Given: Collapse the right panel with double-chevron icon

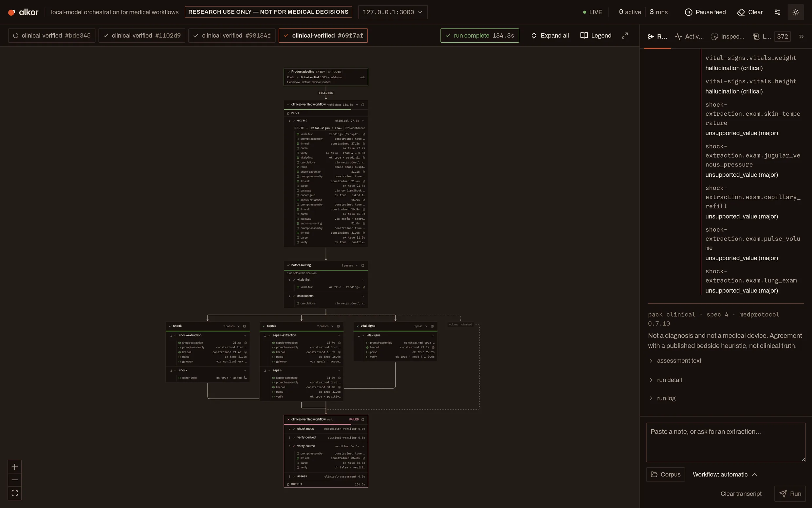Looking at the screenshot, I should (801, 37).
